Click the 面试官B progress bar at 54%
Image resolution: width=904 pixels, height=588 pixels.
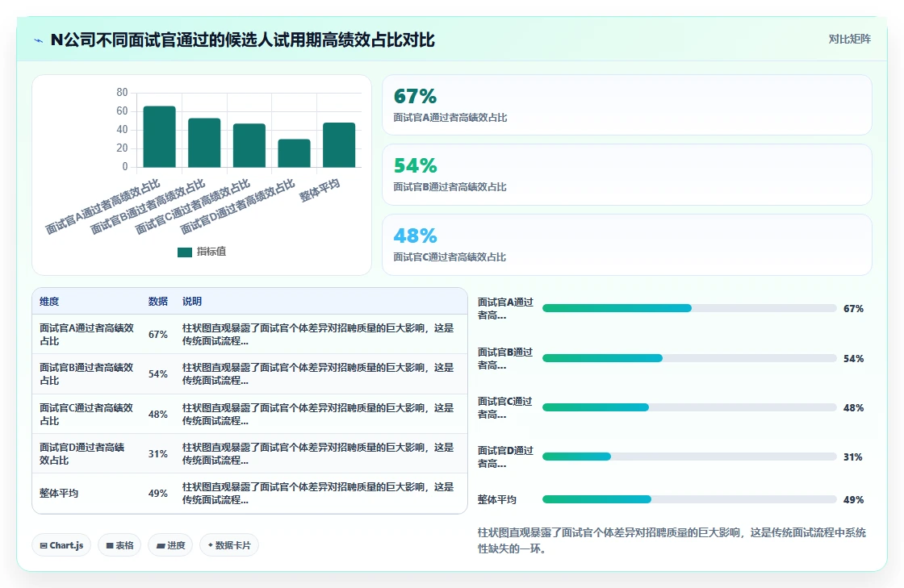point(689,358)
